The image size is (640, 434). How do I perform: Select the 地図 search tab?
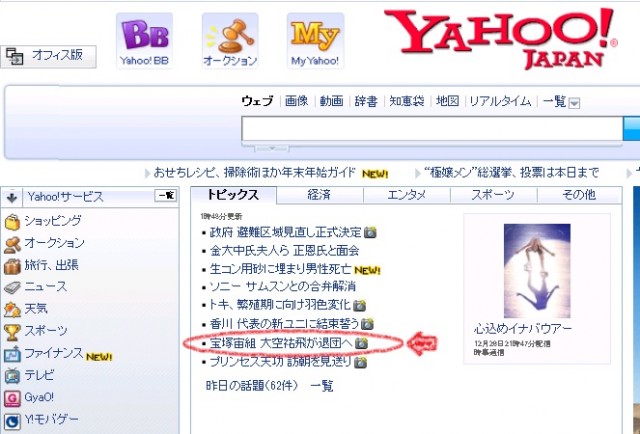(447, 101)
